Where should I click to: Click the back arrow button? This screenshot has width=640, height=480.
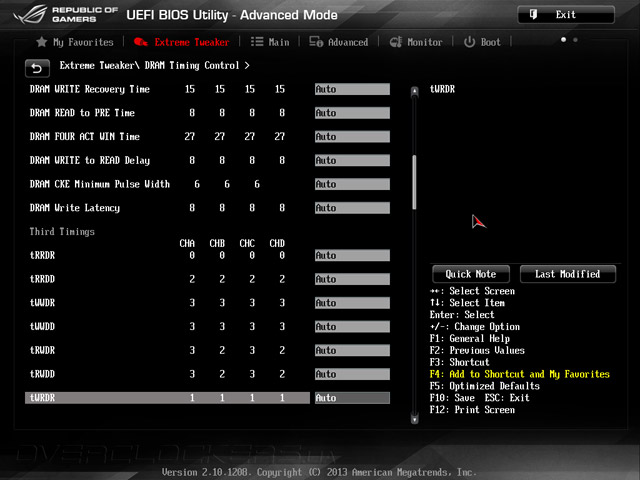pyautogui.click(x=37, y=68)
